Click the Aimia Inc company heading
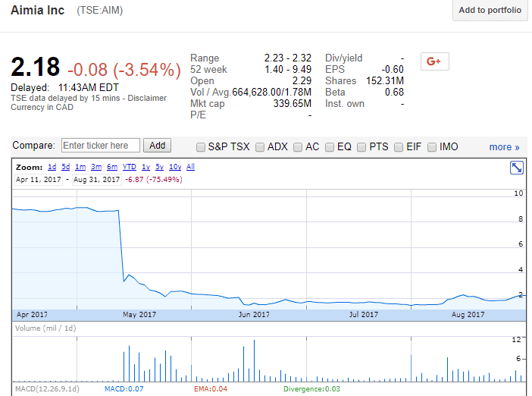The height and width of the screenshot is (396, 532). (37, 10)
